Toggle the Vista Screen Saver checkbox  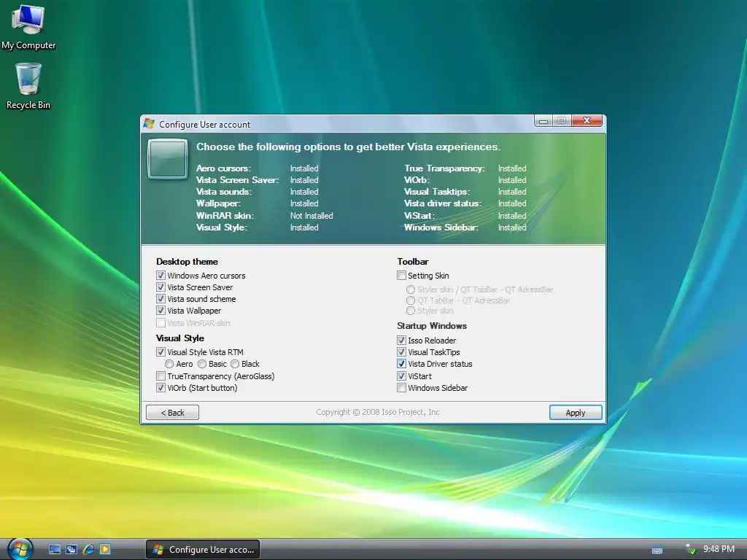click(x=160, y=287)
